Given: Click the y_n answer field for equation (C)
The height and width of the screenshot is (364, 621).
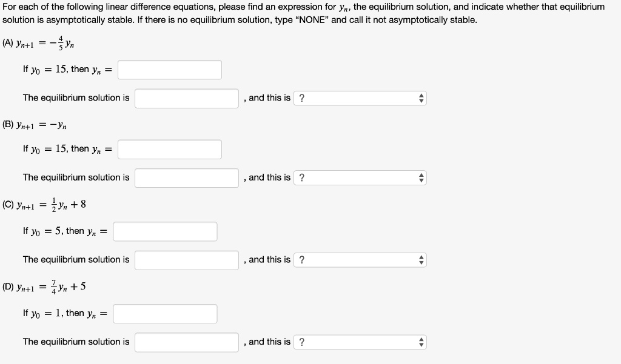Looking at the screenshot, I should pyautogui.click(x=165, y=231).
